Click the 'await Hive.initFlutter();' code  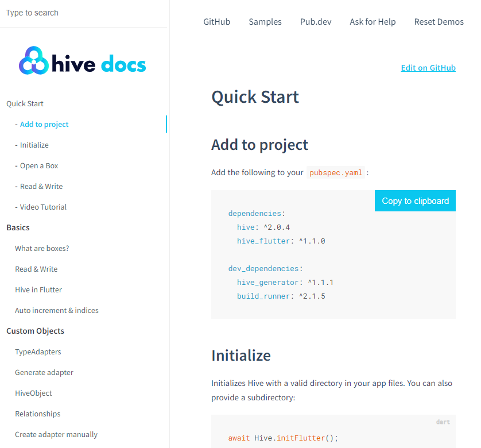pos(283,438)
